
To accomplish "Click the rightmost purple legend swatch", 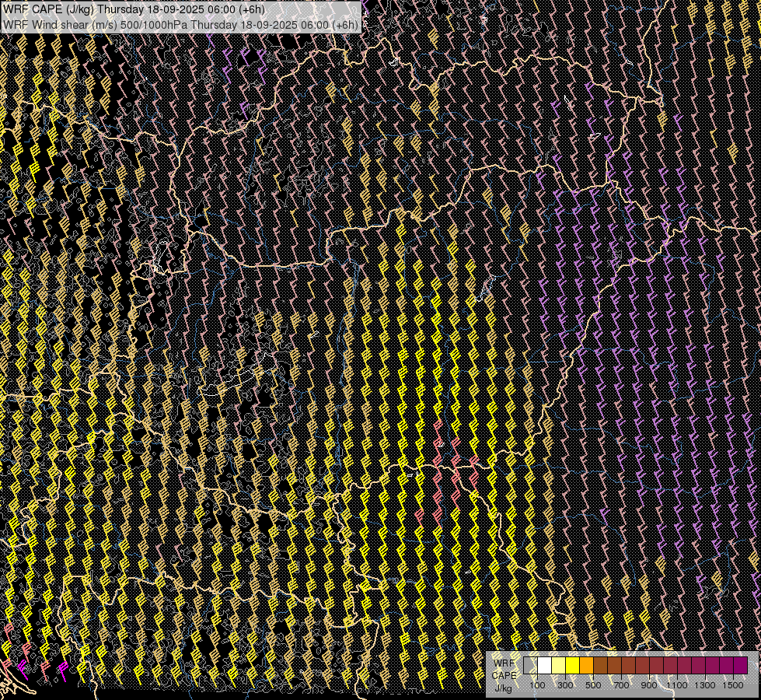I will [740, 666].
